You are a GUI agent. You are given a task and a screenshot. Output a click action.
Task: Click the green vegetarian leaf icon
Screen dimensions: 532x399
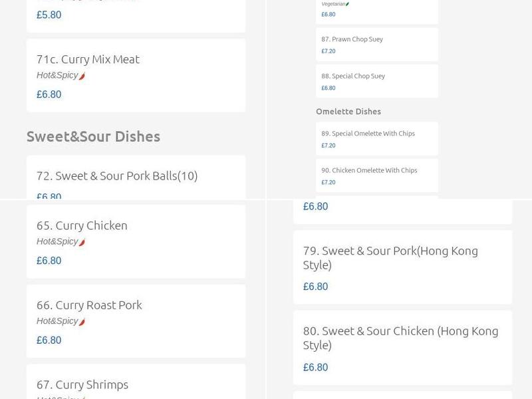tap(348, 2)
